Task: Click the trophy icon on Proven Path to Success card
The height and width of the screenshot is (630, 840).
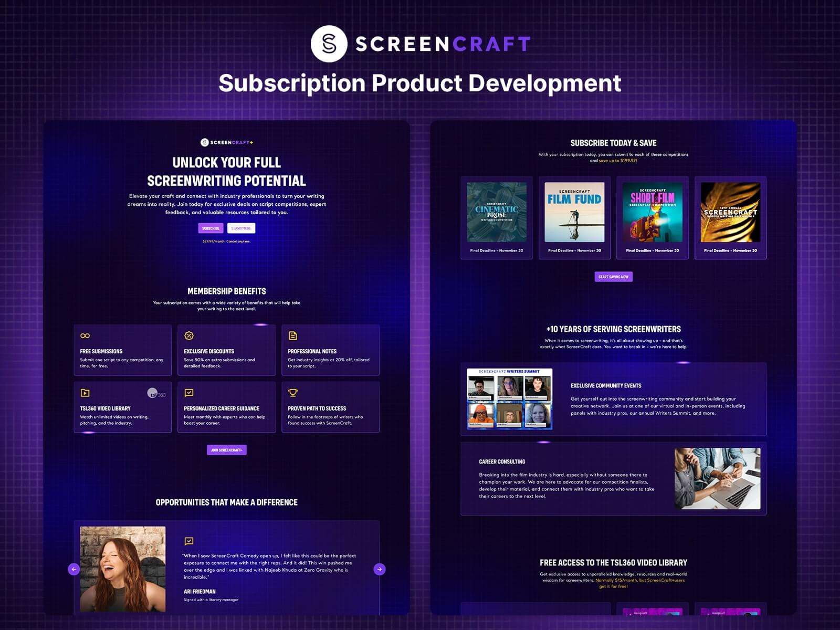Action: pos(293,393)
